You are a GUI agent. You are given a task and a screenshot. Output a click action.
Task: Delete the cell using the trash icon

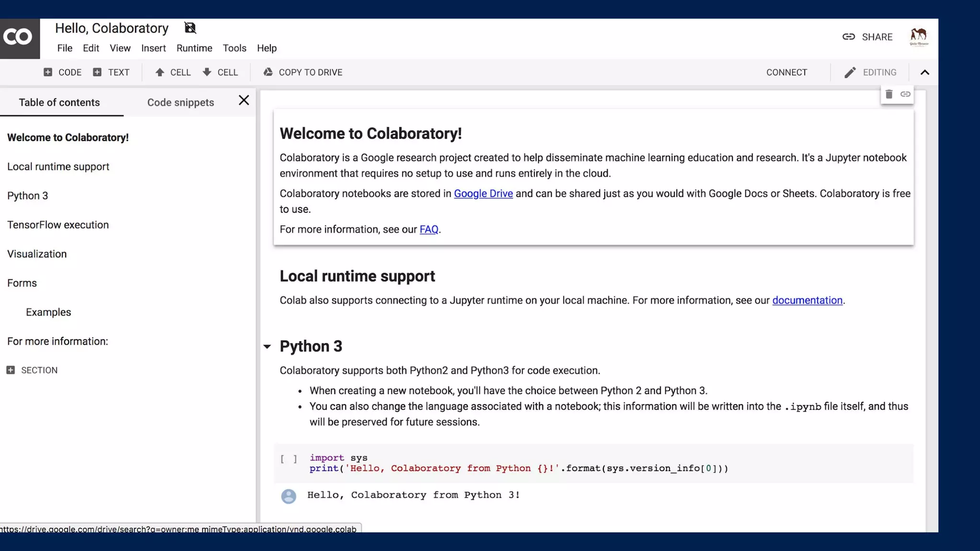(x=889, y=94)
